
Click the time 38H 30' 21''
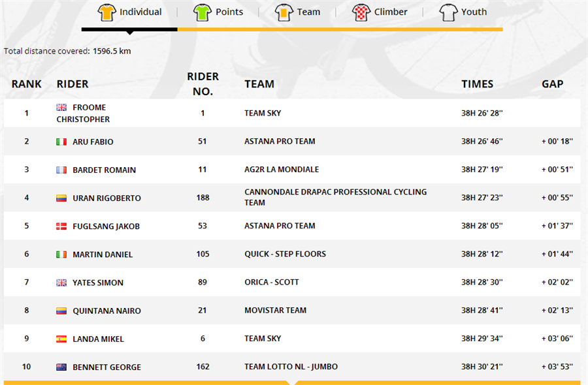coord(482,367)
